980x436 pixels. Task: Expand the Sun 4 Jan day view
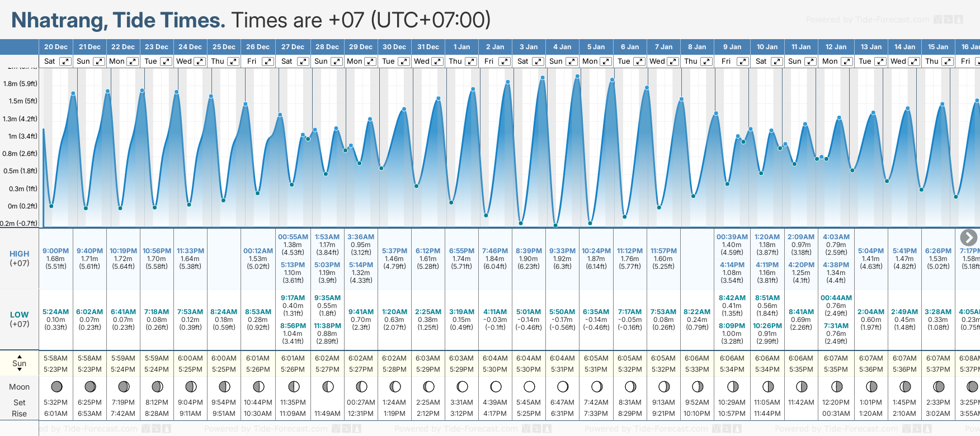(x=572, y=61)
